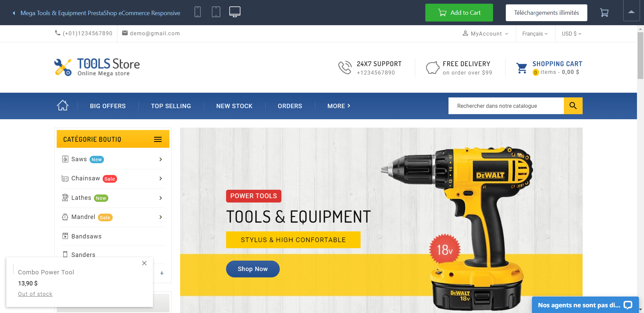Open the MyAccount dropdown
This screenshot has height=313, width=644.
(485, 34)
